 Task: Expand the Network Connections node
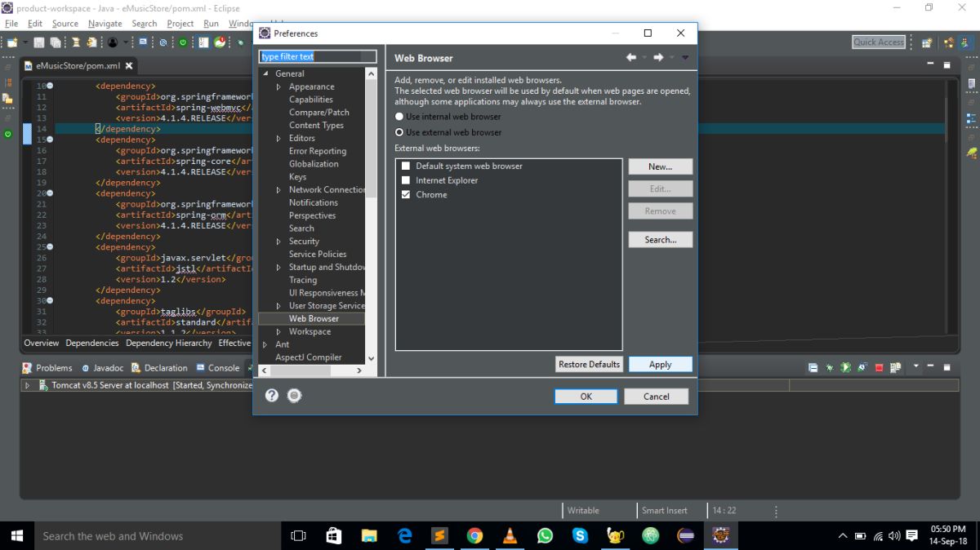[x=278, y=189]
